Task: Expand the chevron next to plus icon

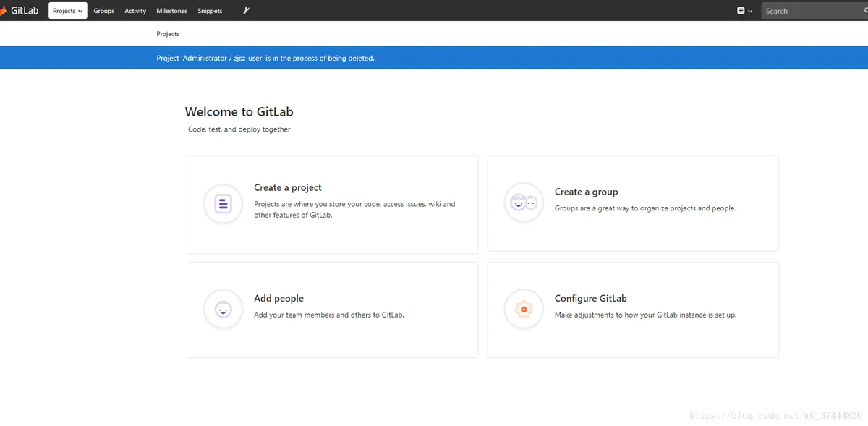Action: 750,11
